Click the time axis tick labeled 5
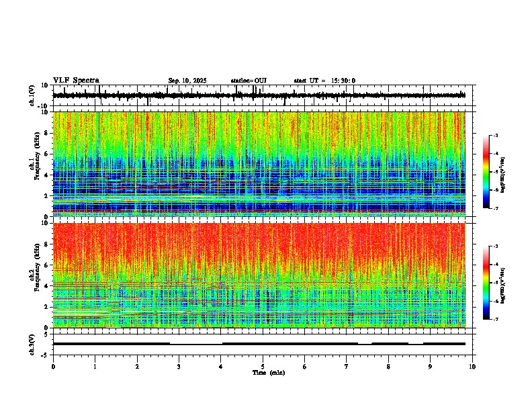Viewport: 532px width, 411px height. coord(263,367)
